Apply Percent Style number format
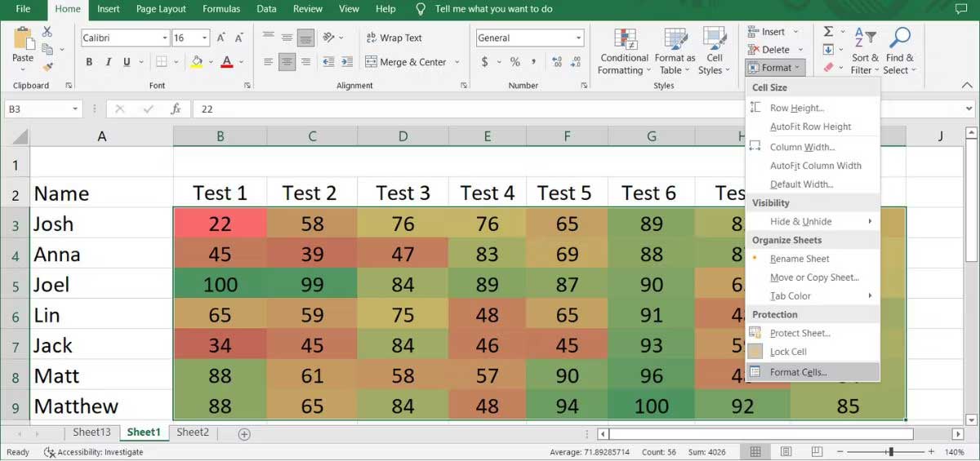 [x=514, y=62]
